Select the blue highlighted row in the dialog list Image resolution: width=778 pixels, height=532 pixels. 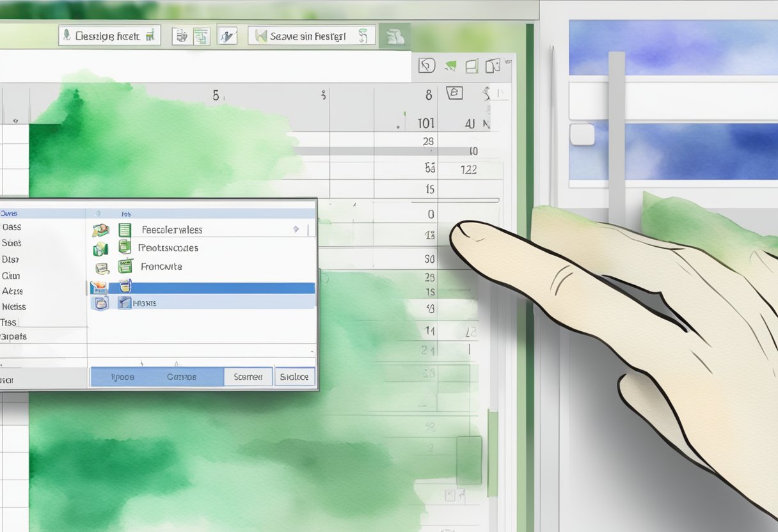(211, 288)
